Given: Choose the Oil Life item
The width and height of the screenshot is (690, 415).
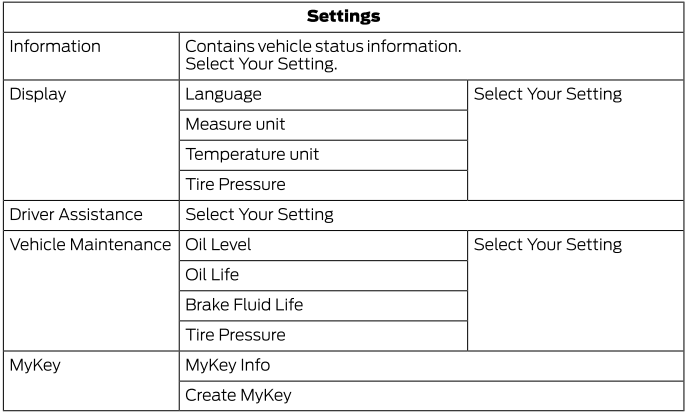Looking at the screenshot, I should [x=212, y=274].
